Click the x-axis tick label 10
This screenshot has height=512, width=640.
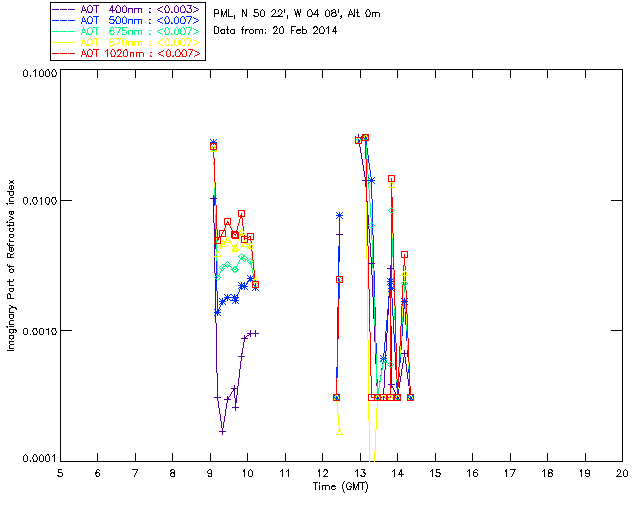[247, 473]
